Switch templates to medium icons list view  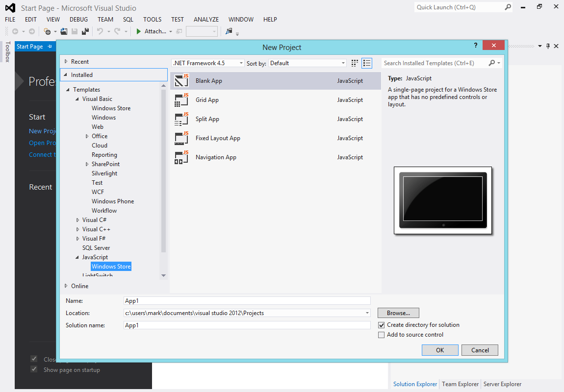pos(367,63)
